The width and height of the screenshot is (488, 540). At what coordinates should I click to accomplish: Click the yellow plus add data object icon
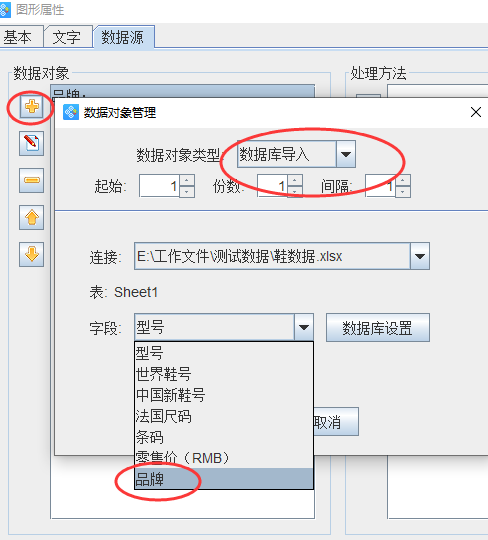(31, 106)
